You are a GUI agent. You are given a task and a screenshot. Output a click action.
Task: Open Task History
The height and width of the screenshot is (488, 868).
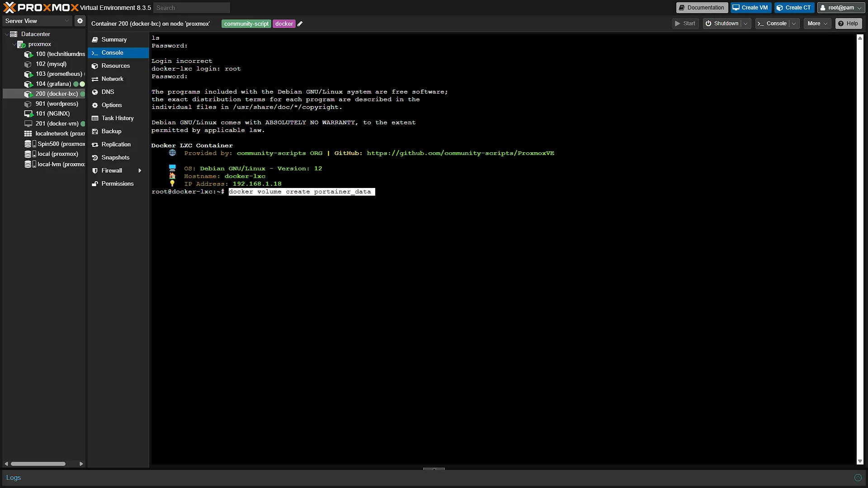118,118
